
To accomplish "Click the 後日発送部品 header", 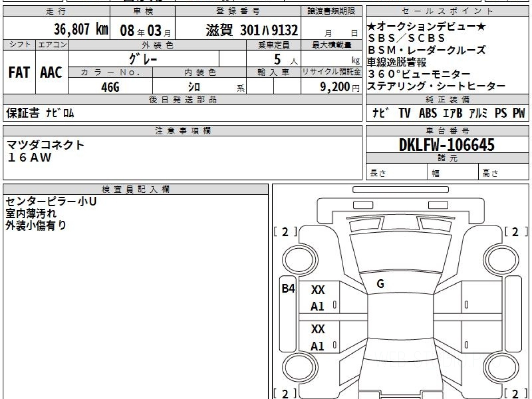I will coord(183,100).
